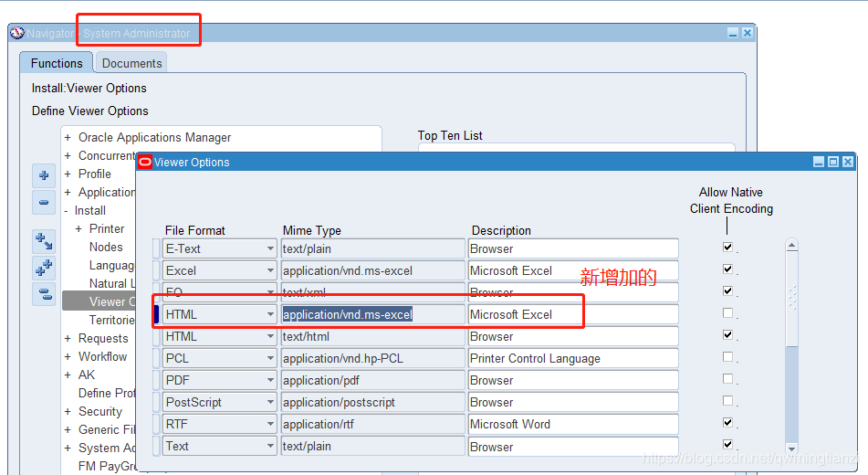The width and height of the screenshot is (868, 475).
Task: Close the Viewer Options window
Action: 848,162
